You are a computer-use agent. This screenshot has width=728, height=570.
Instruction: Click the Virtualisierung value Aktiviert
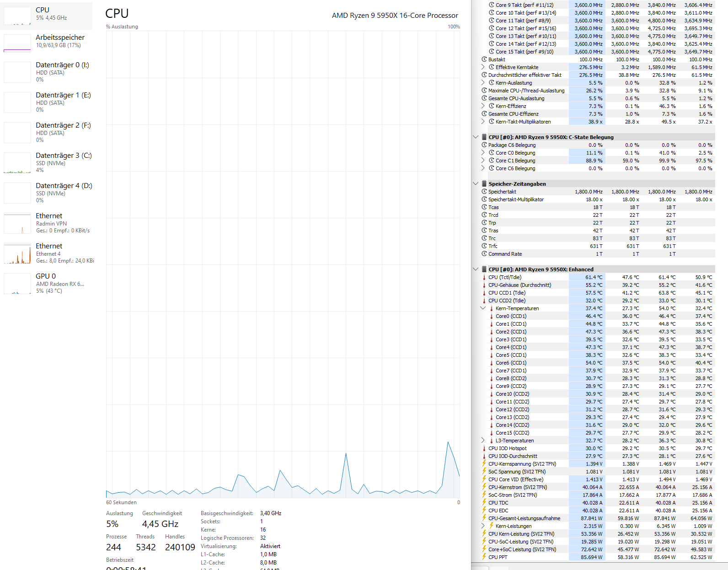point(270,546)
